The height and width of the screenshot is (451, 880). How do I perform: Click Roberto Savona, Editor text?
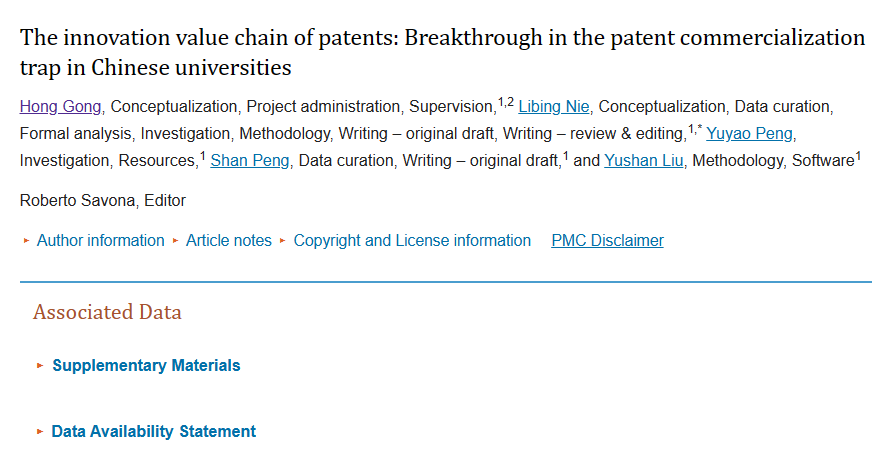click(x=103, y=200)
